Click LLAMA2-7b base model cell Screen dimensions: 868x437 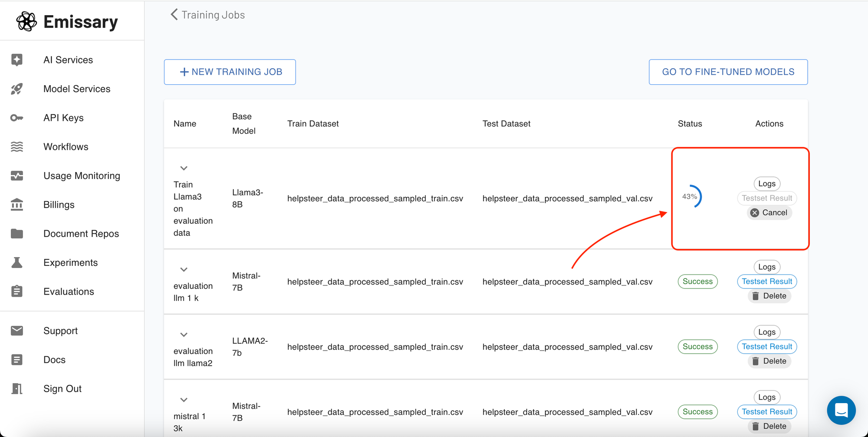pyautogui.click(x=250, y=347)
